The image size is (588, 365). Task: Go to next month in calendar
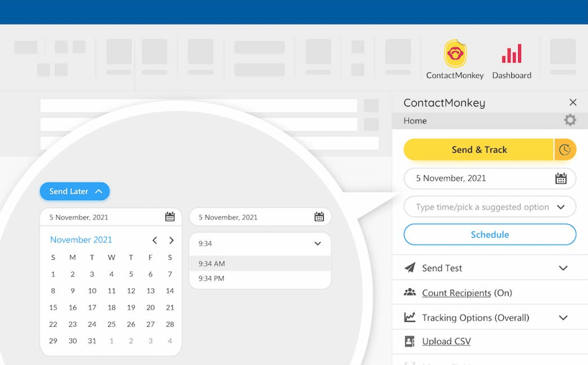[x=171, y=240]
